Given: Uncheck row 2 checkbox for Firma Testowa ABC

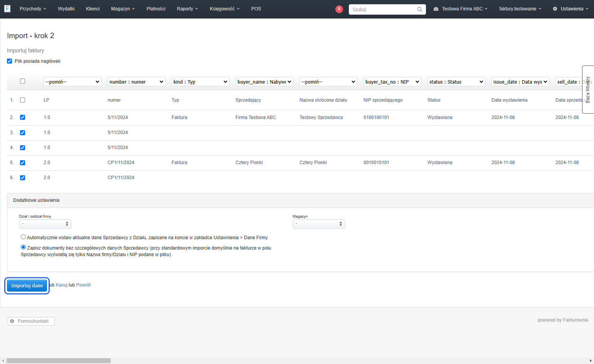Looking at the screenshot, I should [x=22, y=117].
